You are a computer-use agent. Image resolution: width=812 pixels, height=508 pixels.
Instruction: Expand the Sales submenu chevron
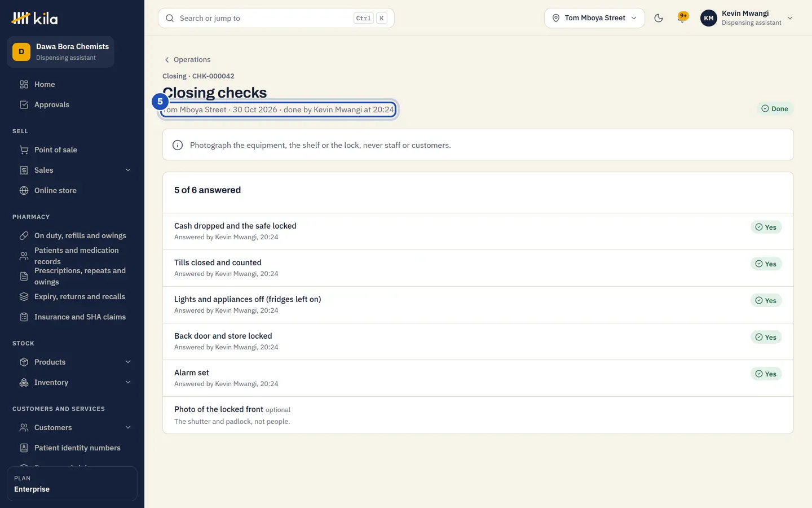128,170
